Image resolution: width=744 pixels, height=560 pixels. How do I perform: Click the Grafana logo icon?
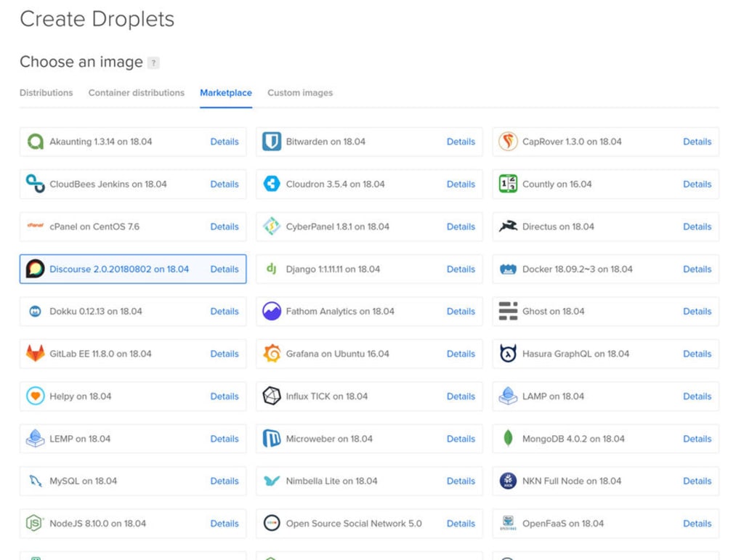pyautogui.click(x=272, y=353)
